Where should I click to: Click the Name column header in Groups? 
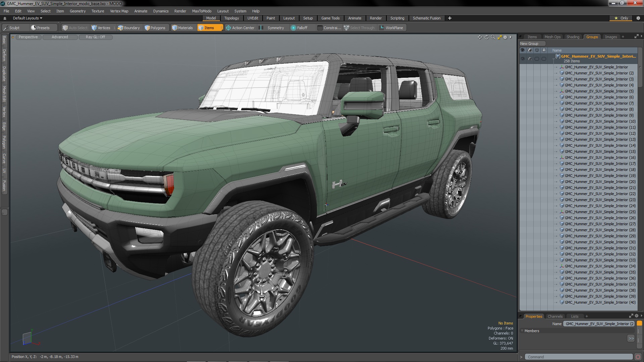[x=557, y=50]
